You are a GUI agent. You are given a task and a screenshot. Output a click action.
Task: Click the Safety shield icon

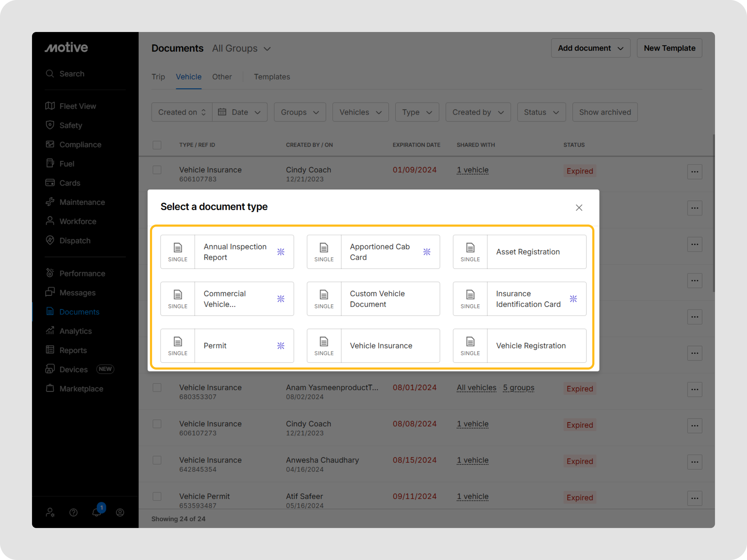(50, 125)
